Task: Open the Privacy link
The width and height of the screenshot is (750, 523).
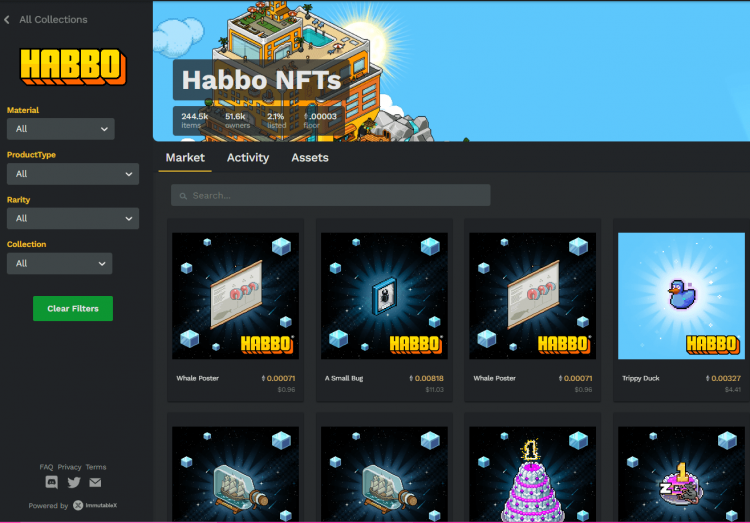Action: 69,467
